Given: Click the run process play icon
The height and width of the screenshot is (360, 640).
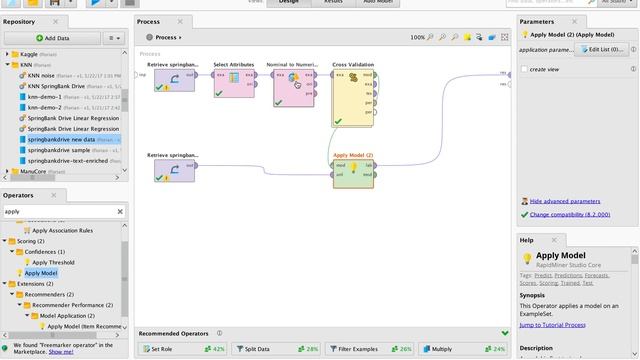Looking at the screenshot, I should 96,2.
